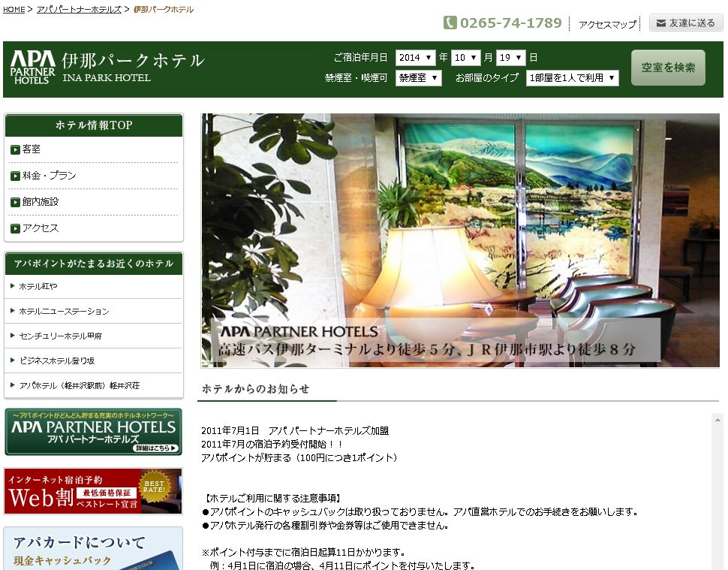Click the INA PARK HOTEL title text

(107, 78)
